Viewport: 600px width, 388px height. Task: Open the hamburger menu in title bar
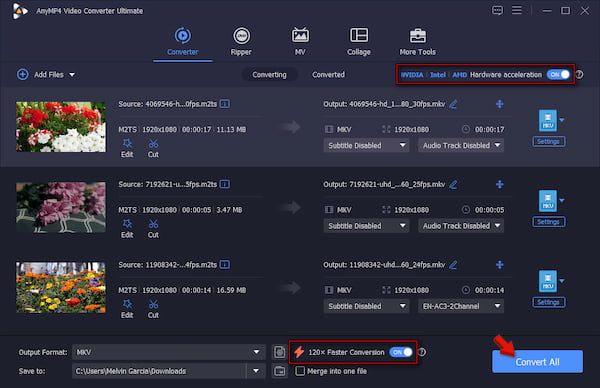(517, 10)
